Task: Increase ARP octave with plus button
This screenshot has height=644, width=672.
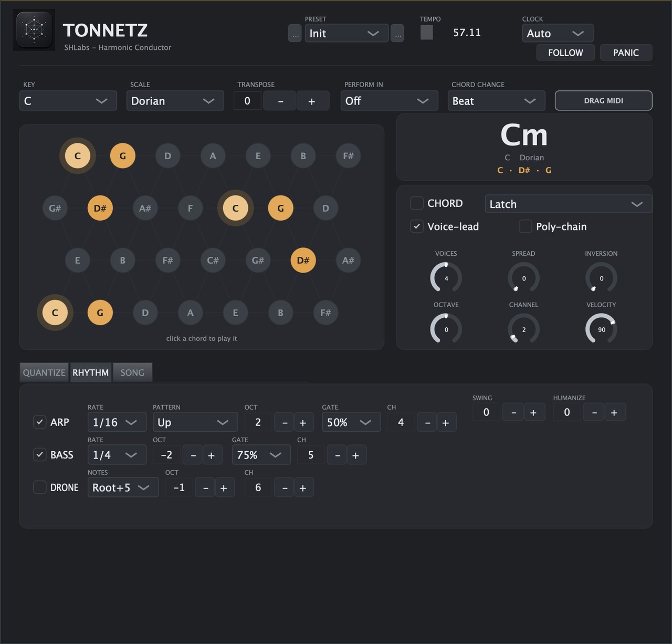Action: click(x=303, y=422)
